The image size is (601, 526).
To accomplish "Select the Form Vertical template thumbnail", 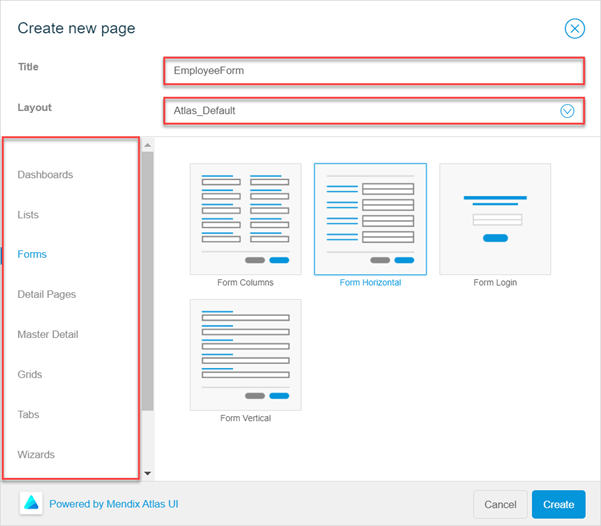I will pos(245,354).
